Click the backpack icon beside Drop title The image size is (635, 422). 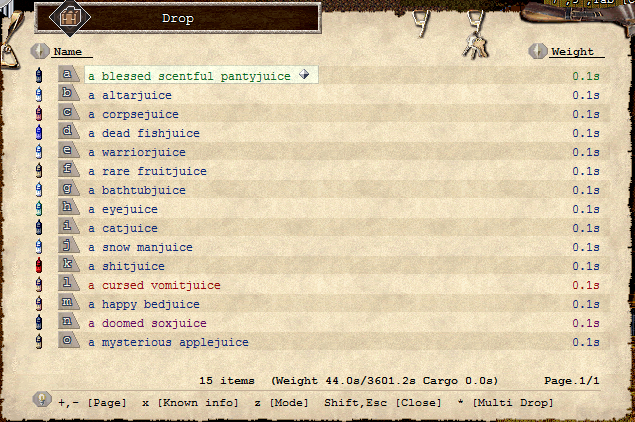70,18
